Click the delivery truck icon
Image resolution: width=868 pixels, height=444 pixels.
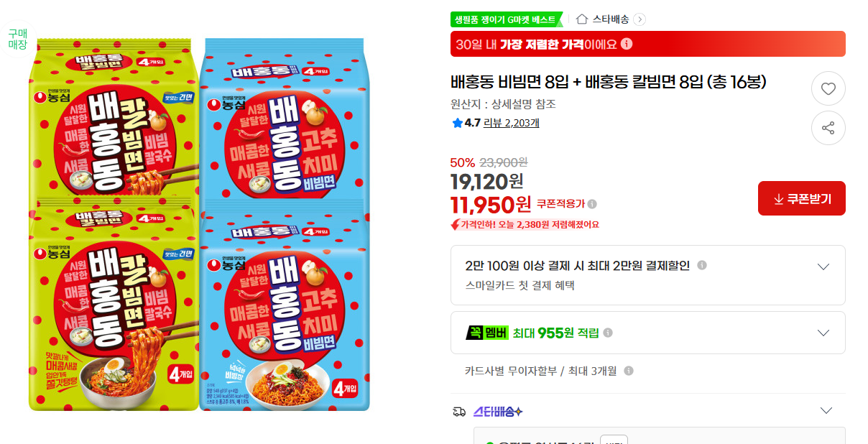pyautogui.click(x=459, y=412)
